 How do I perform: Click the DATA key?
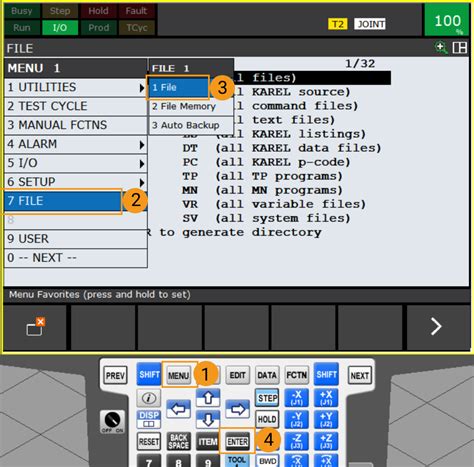267,375
